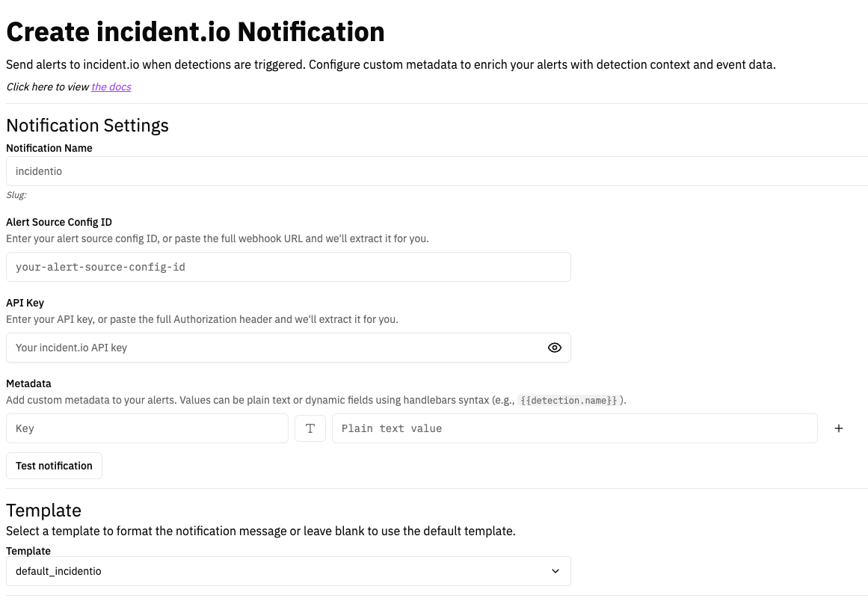Click the Create incident.io Notification title
Viewport: 868px width, 604px height.
pos(195,31)
